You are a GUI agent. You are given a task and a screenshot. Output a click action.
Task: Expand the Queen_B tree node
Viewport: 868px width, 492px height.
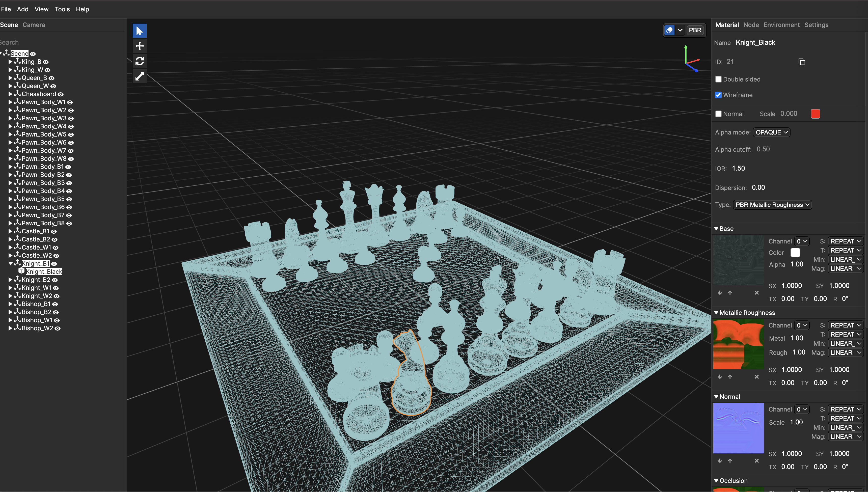point(11,78)
